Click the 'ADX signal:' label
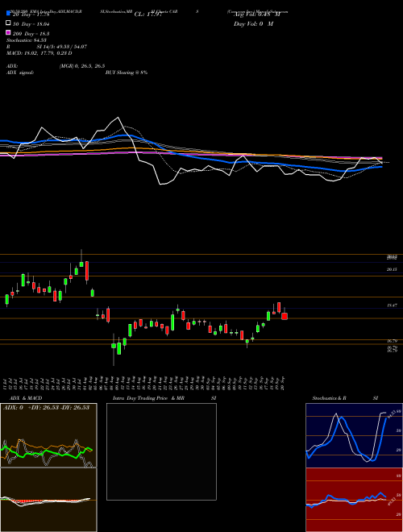 [20, 73]
